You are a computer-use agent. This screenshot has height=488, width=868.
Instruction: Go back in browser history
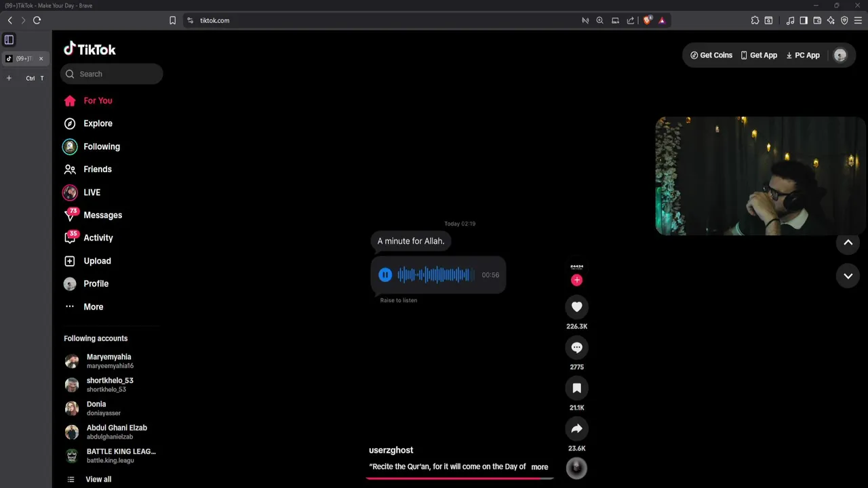tap(9, 20)
